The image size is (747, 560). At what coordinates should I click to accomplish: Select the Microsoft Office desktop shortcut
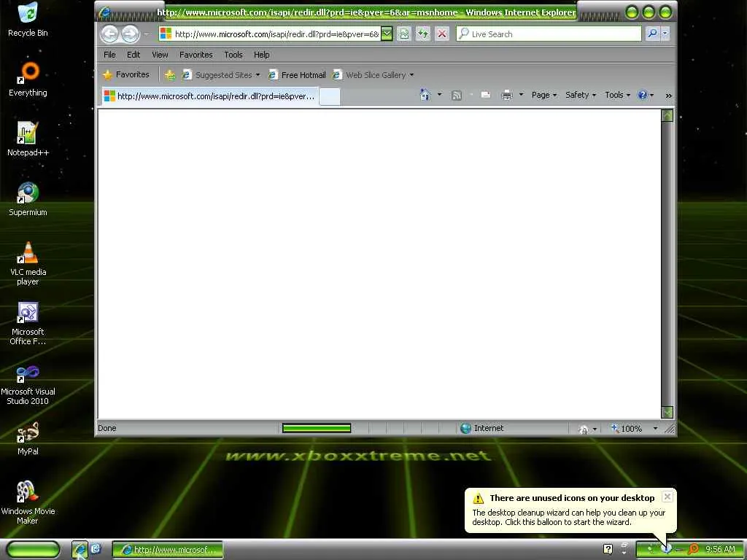(28, 323)
